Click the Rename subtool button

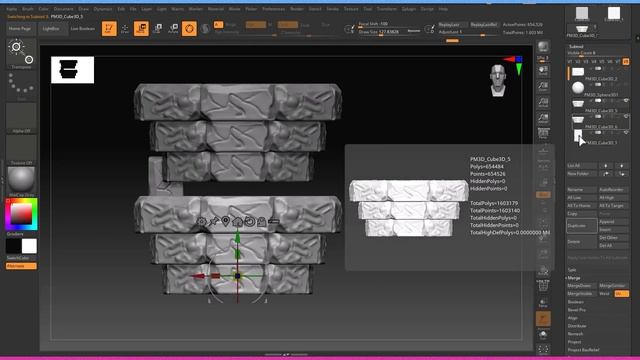[x=582, y=190]
